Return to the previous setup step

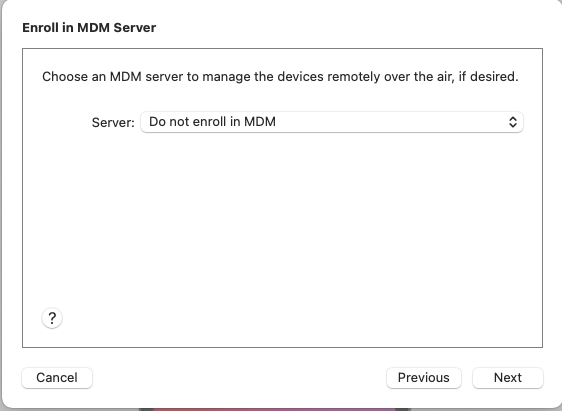click(424, 378)
